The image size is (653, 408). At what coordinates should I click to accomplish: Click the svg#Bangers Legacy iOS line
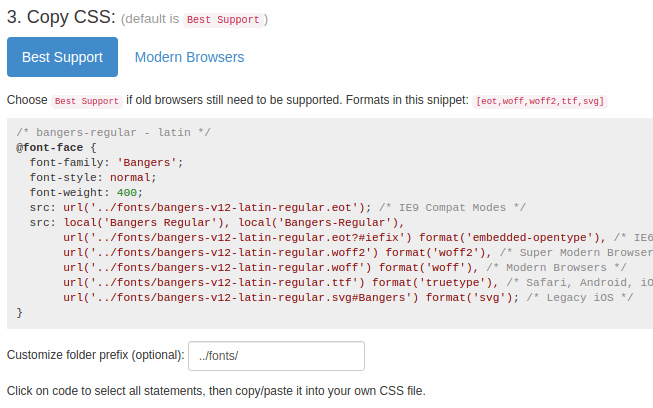[x=348, y=297]
